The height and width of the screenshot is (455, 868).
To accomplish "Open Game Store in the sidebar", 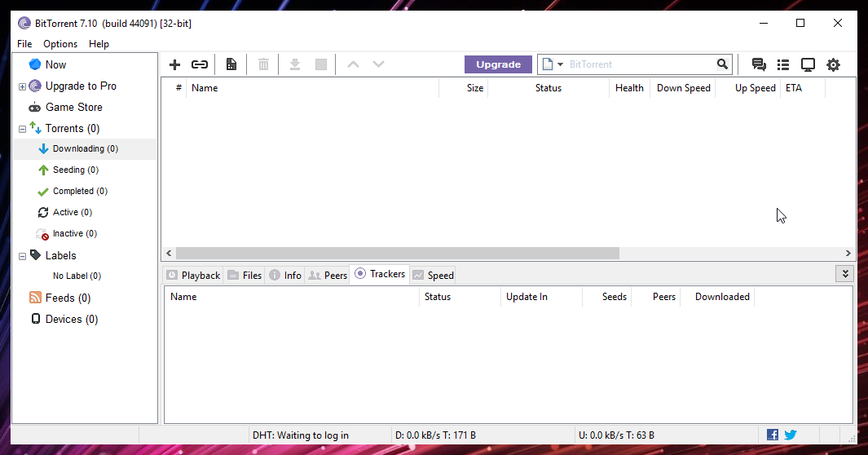I will 73,107.
